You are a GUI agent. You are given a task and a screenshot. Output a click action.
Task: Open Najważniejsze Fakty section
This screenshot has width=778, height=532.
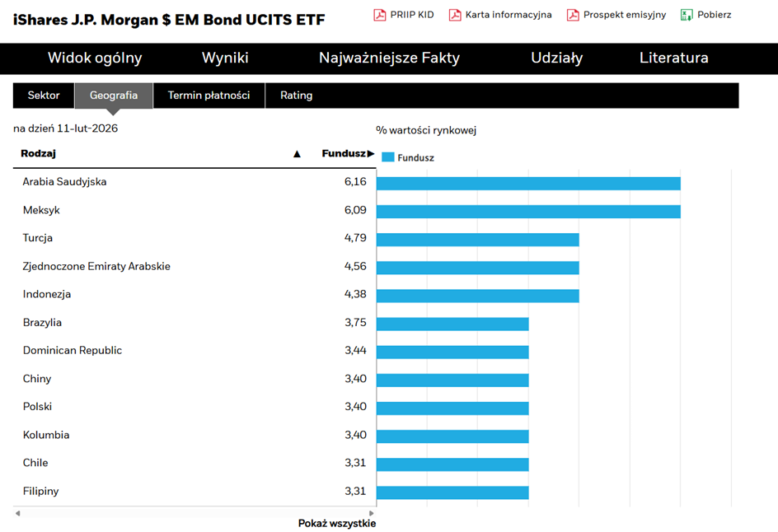tap(389, 58)
